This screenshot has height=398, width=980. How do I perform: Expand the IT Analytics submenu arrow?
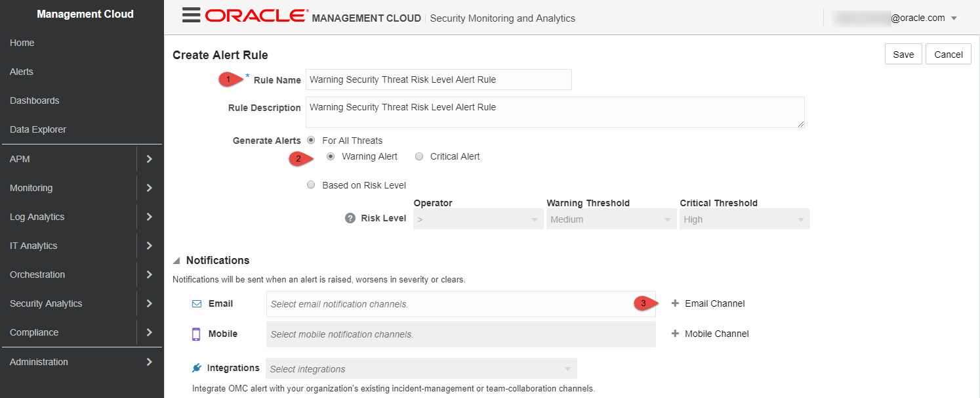point(150,246)
